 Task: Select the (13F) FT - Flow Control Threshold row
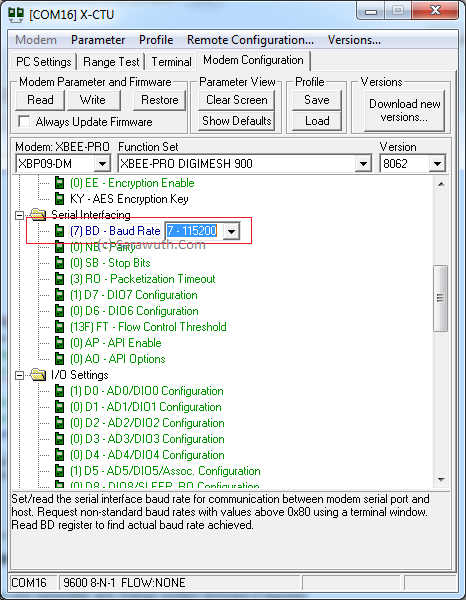pyautogui.click(x=148, y=327)
